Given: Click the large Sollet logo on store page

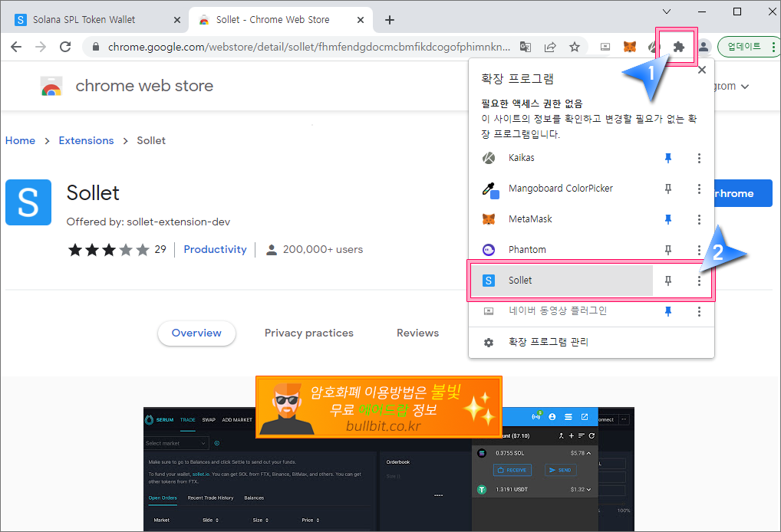Looking at the screenshot, I should 28,202.
